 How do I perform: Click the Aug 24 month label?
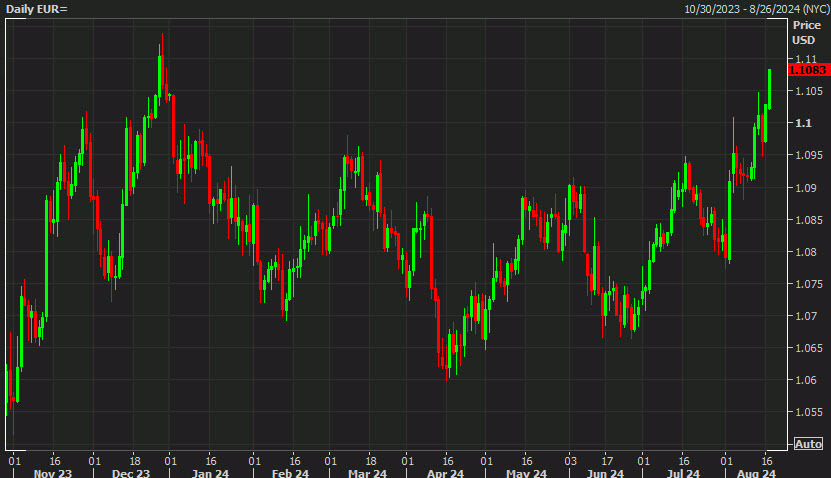click(x=756, y=473)
